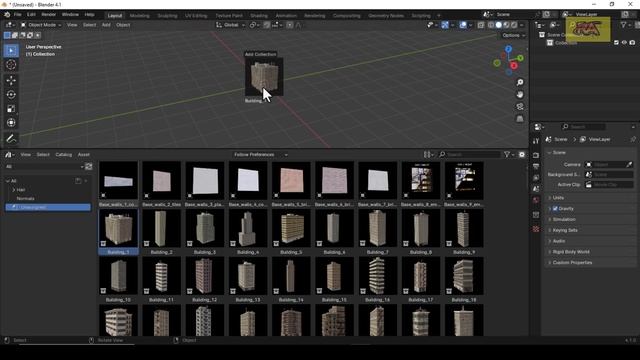Choose the Move tool
The height and width of the screenshot is (360, 640).
tap(11, 80)
